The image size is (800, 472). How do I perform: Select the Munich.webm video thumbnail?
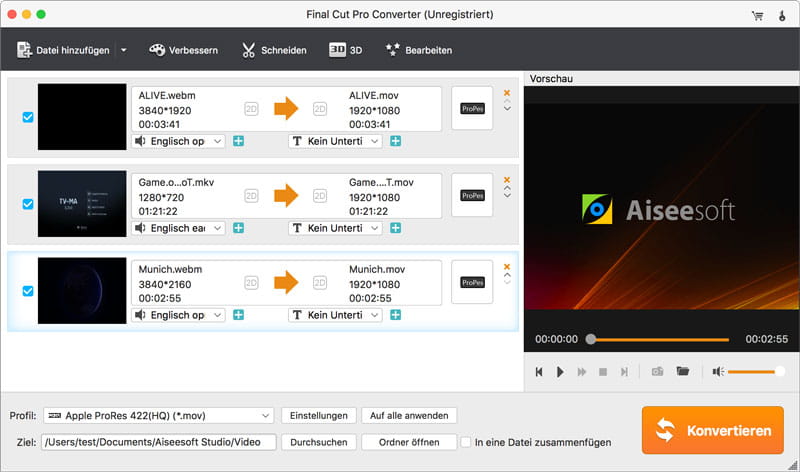pos(82,290)
